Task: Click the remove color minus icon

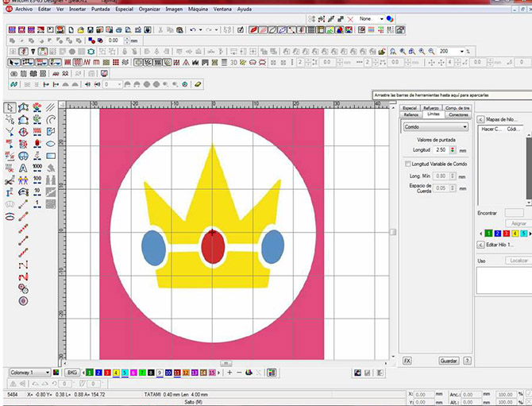Action: point(239,373)
